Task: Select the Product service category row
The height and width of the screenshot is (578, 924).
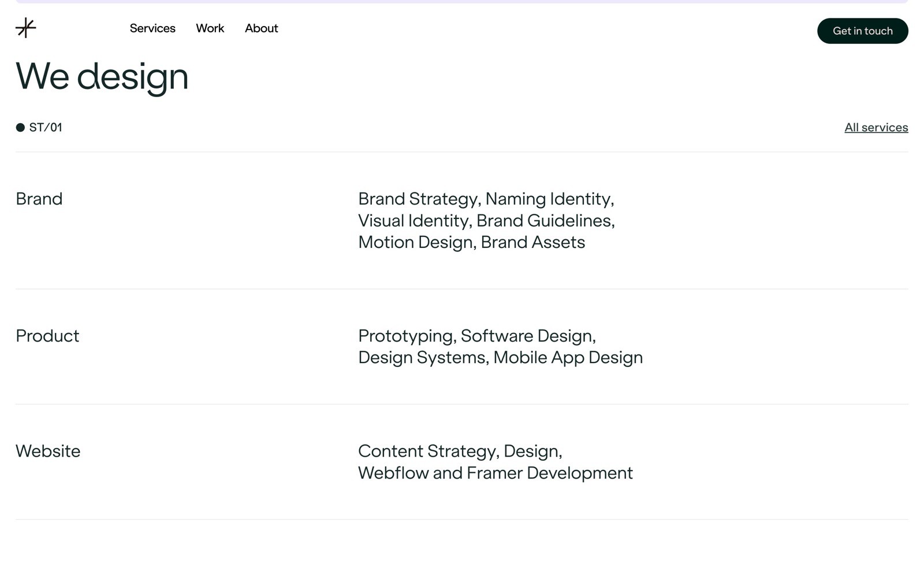Action: pyautogui.click(x=47, y=336)
